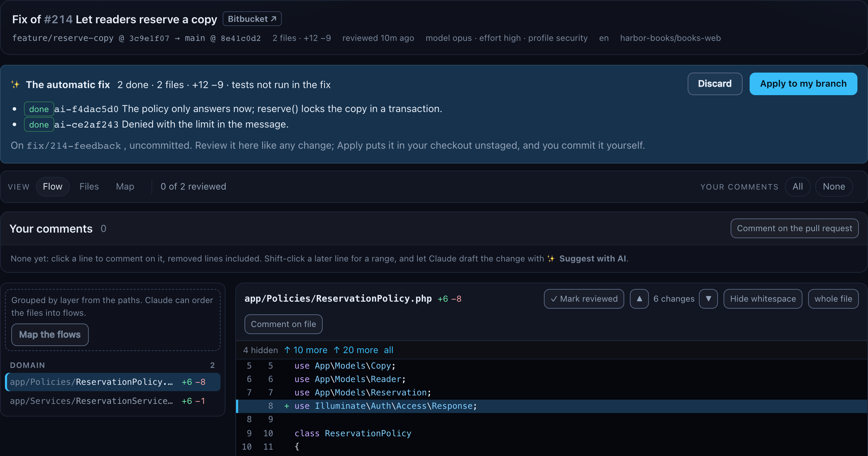Expand 20 more hidden lines

pyautogui.click(x=356, y=350)
